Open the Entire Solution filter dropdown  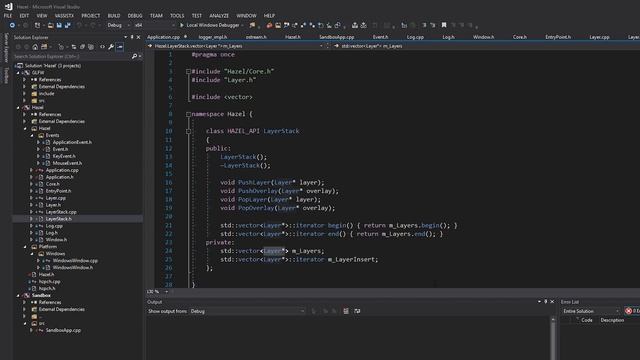591,311
